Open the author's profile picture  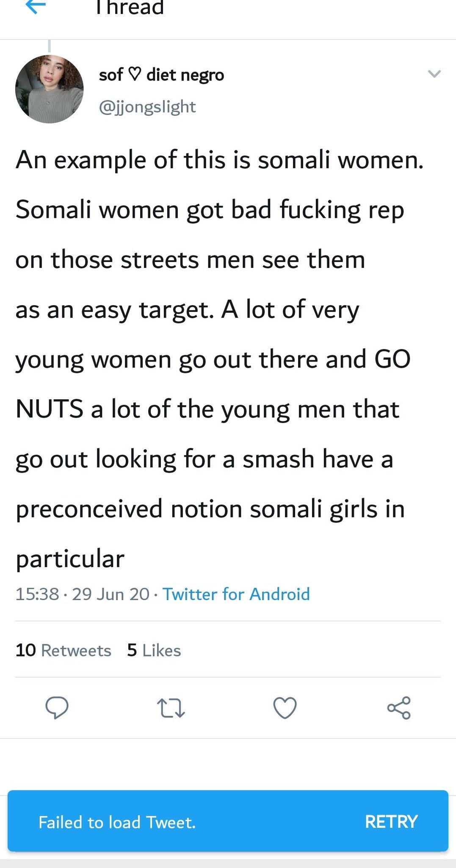(x=50, y=89)
